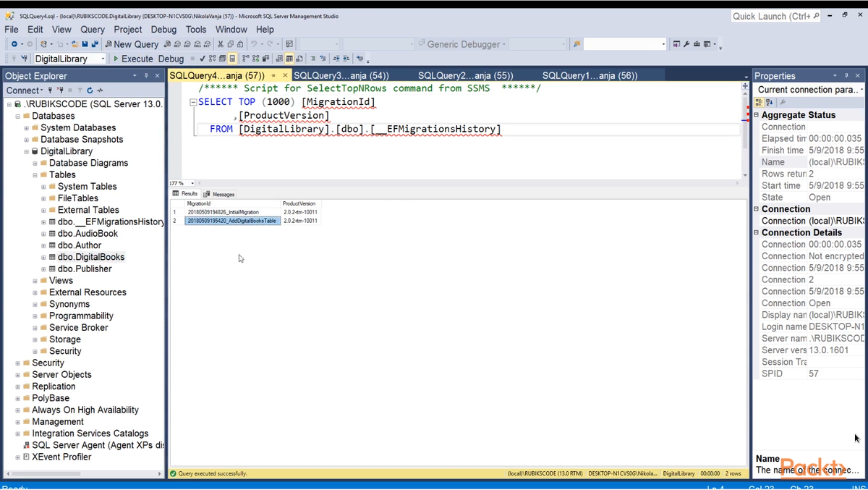Click the Parse checkmark icon next to Debug
868x490 pixels.
click(x=202, y=59)
